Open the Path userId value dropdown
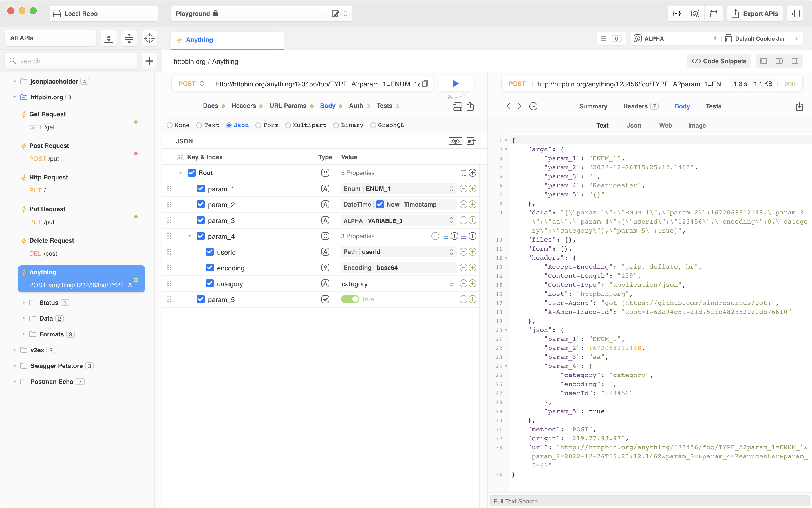The height and width of the screenshot is (508, 812). click(x=399, y=252)
